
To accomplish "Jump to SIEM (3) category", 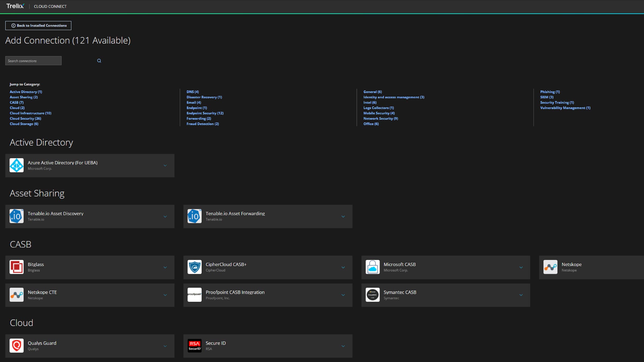I will (x=547, y=97).
